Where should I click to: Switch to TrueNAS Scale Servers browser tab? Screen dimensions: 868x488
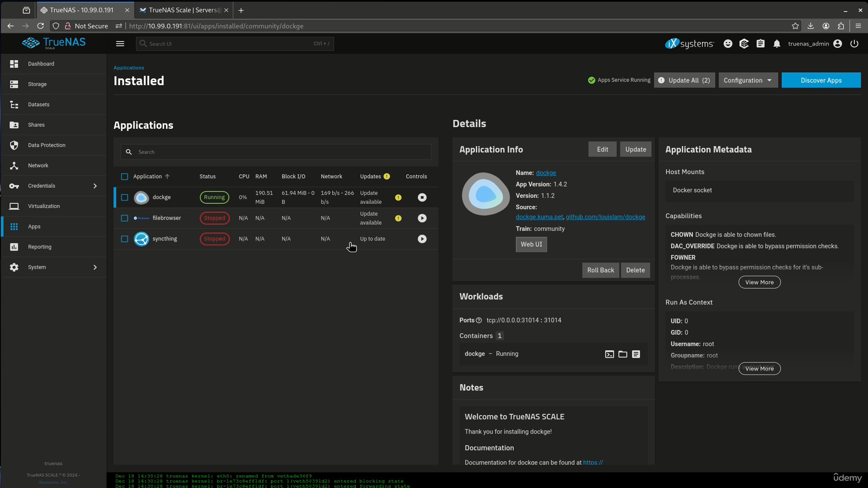point(184,10)
